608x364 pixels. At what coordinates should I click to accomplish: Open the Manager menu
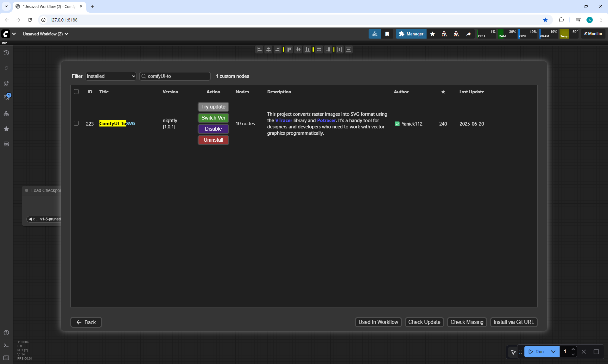click(x=411, y=34)
